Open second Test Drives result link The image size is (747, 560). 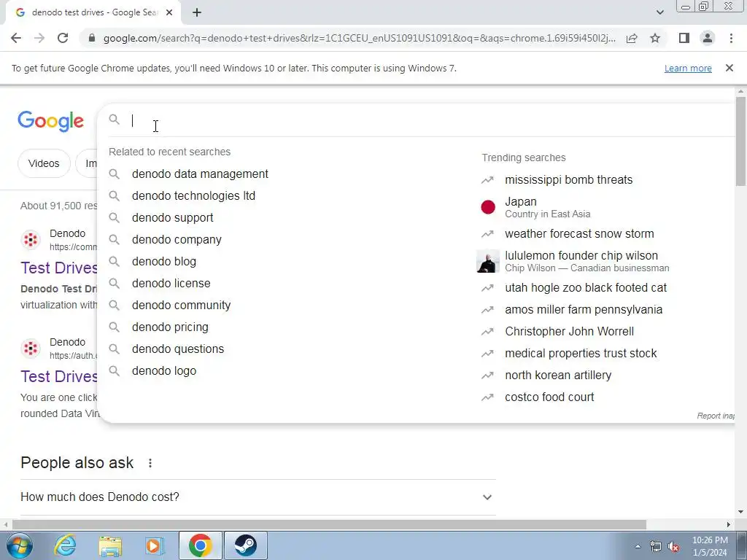[58, 376]
